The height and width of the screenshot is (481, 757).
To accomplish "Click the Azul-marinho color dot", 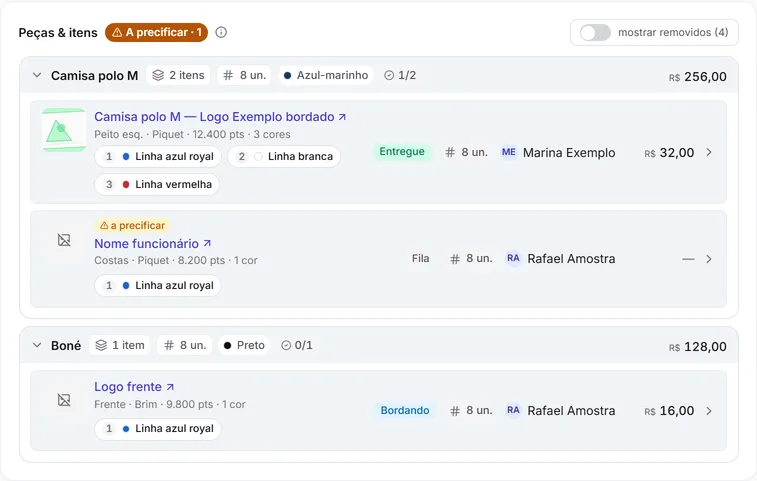I will coord(287,75).
